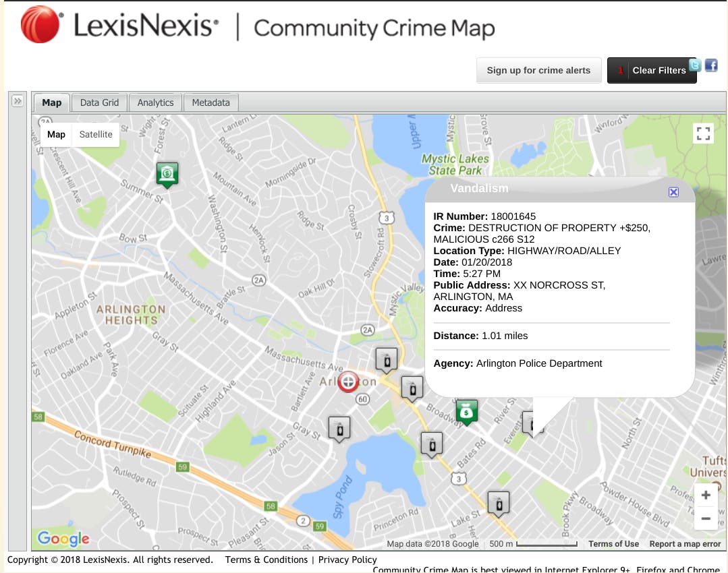728x573 pixels.
Task: Open the vandalism marker near Gray St
Action: pos(339,427)
